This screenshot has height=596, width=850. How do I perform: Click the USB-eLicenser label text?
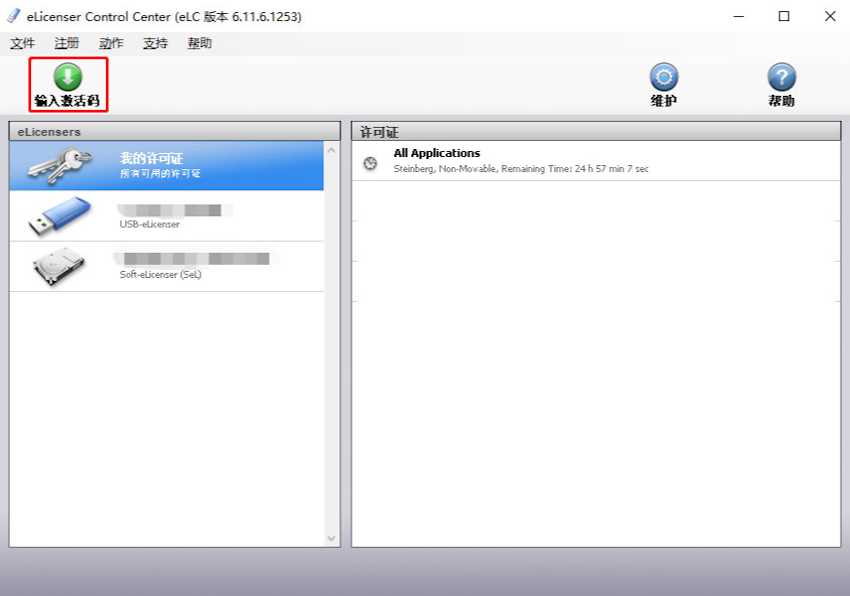click(x=150, y=224)
